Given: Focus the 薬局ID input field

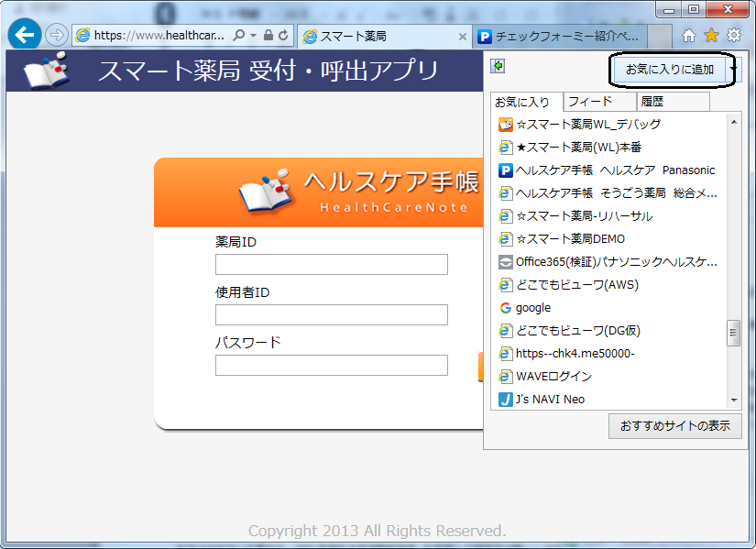Looking at the screenshot, I should tap(331, 264).
